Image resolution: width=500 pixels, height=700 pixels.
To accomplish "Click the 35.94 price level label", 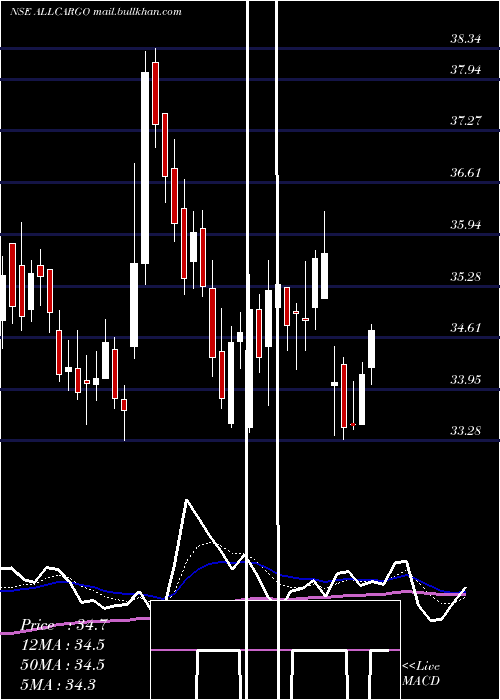I will (x=466, y=224).
